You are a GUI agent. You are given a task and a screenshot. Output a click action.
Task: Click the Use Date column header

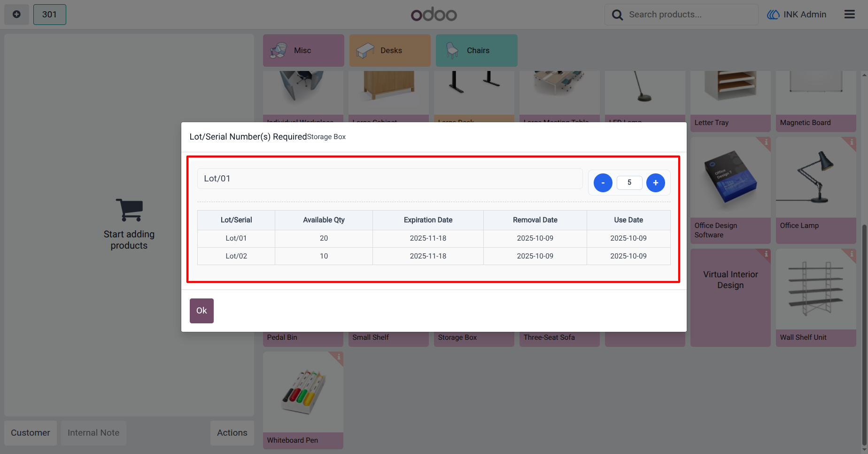[x=628, y=220]
